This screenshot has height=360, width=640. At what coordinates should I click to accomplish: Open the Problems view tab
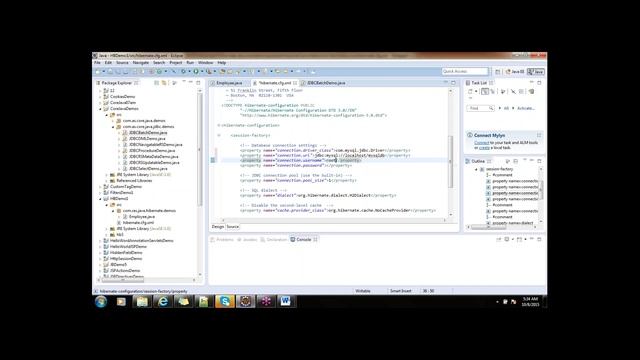(222, 240)
